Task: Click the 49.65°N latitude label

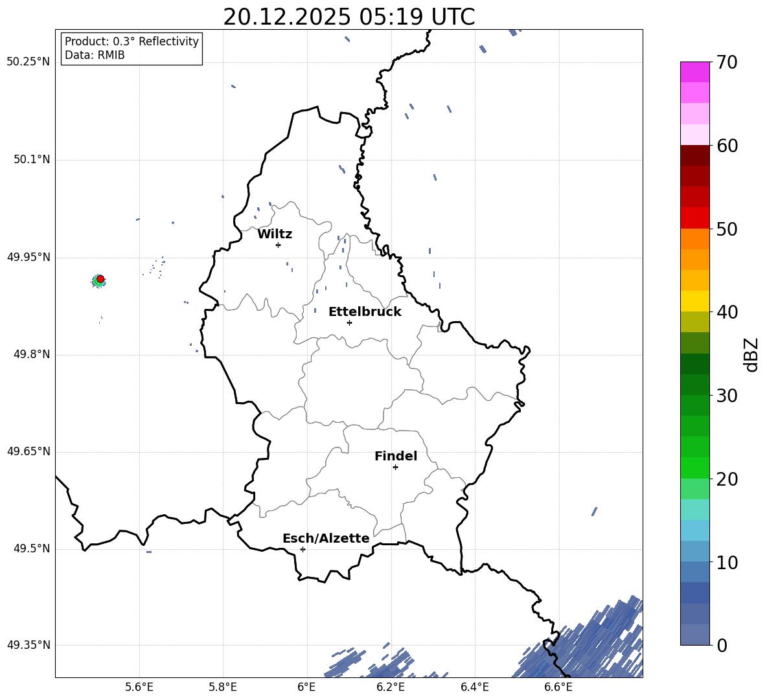Action: 28,451
